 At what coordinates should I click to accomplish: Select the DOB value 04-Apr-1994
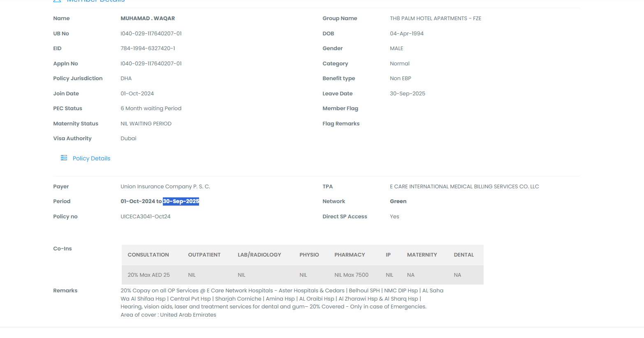point(407,34)
